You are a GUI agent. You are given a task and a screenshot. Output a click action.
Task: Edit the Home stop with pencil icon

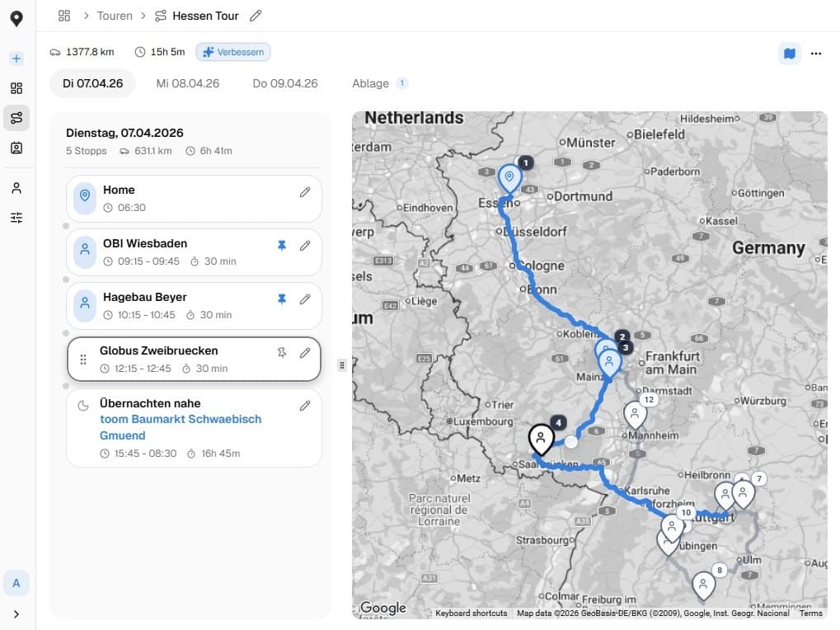(305, 192)
